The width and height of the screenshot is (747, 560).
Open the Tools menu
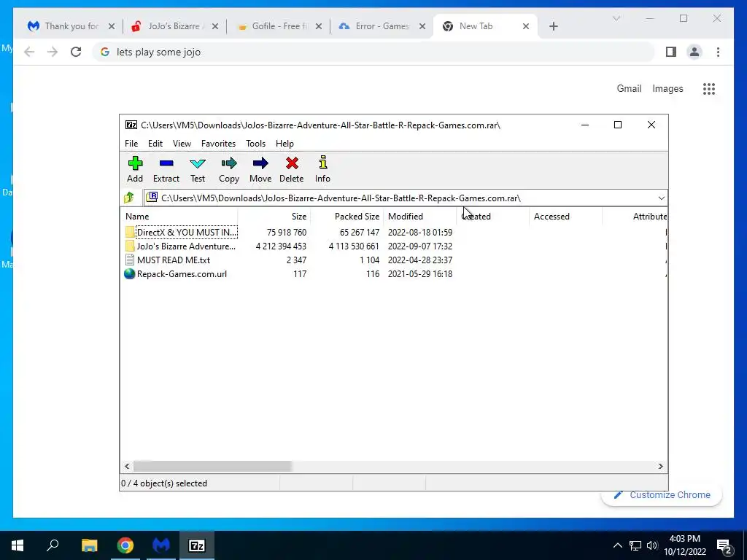pos(255,144)
